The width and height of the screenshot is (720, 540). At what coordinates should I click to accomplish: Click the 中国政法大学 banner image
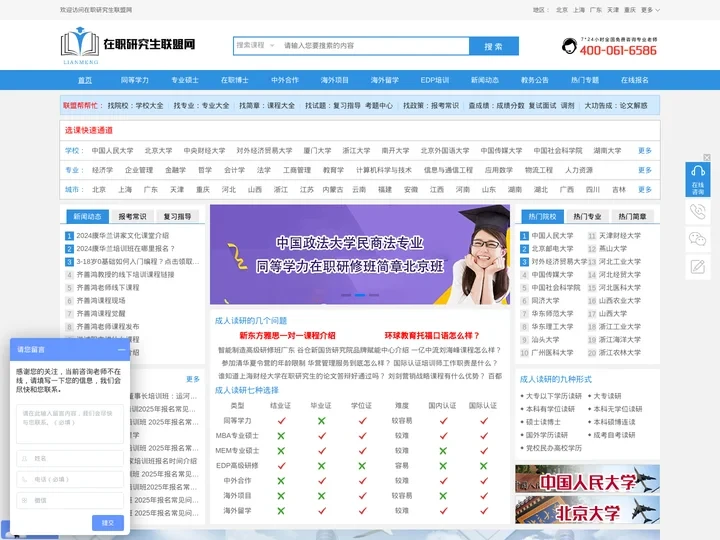tap(360, 254)
